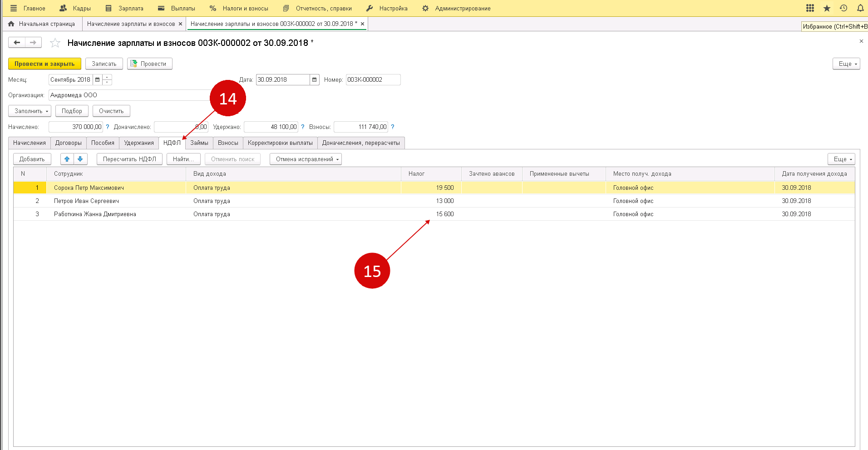Open the functions grid menu icon
Image resolution: width=868 pixels, height=450 pixels.
(x=810, y=8)
